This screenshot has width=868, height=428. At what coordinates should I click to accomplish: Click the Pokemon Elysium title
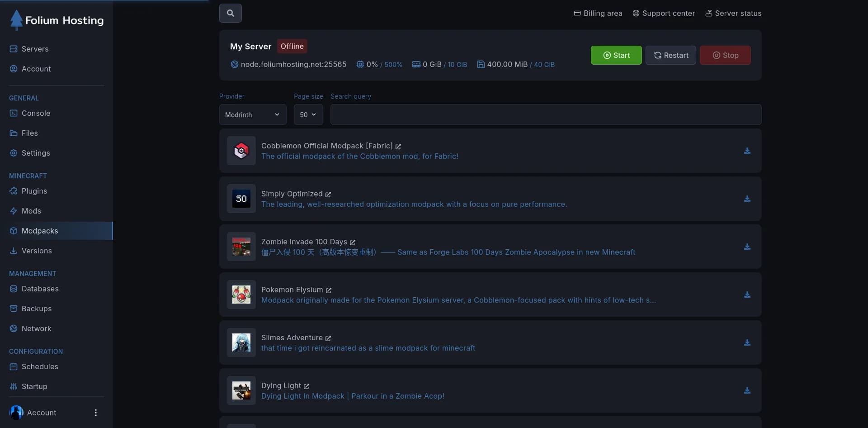coord(292,290)
